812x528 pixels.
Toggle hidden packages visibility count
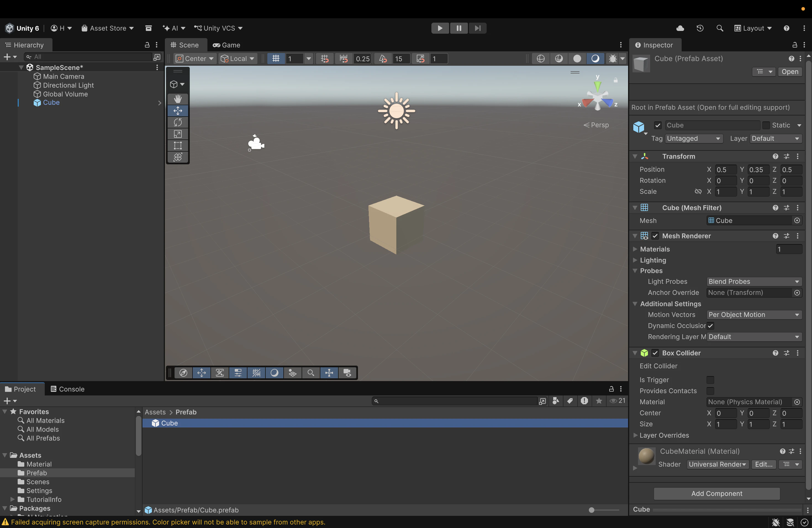click(x=618, y=401)
